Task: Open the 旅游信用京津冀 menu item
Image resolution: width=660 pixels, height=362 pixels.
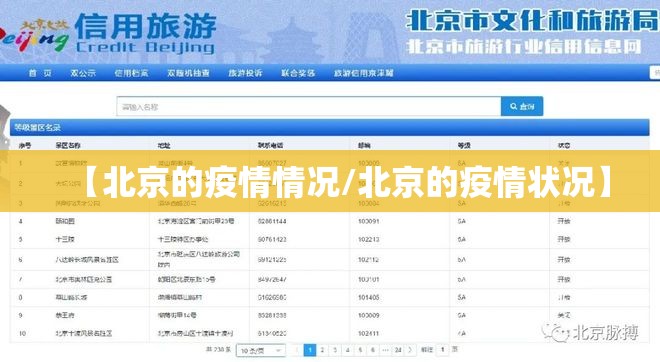Action: pyautogui.click(x=363, y=73)
